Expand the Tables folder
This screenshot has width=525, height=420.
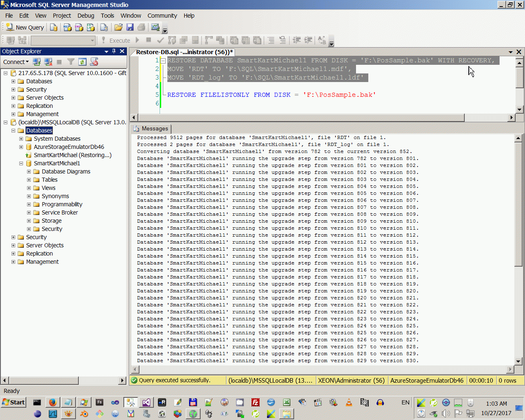click(x=29, y=180)
